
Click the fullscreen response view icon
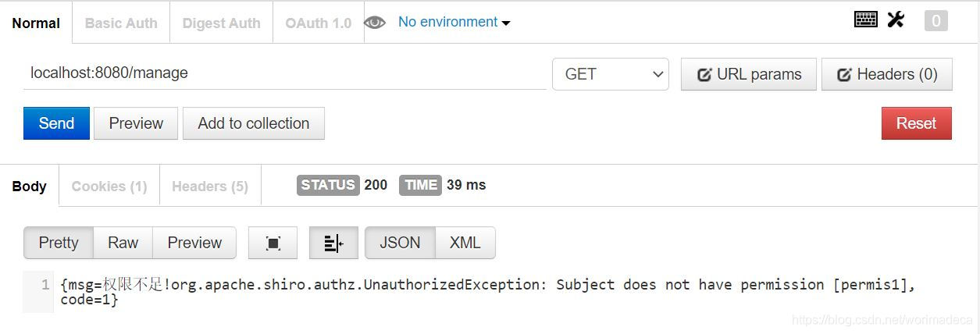tap(273, 243)
